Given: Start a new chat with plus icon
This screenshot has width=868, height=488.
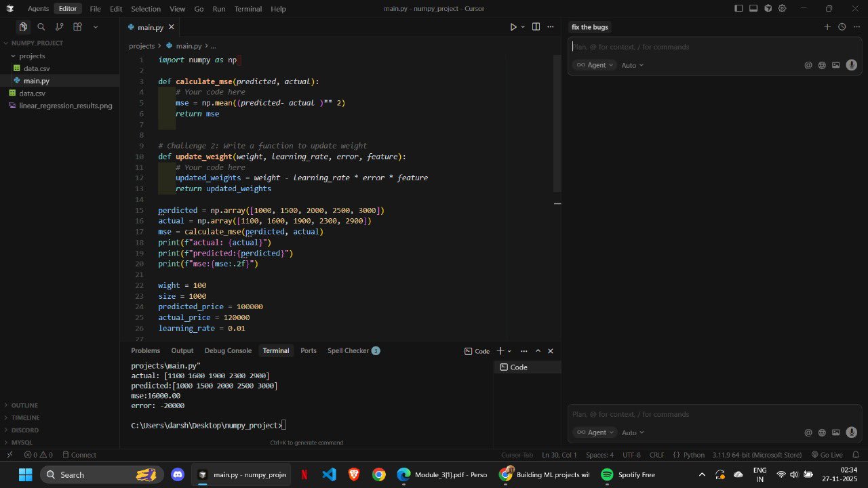Looking at the screenshot, I should pos(827,27).
